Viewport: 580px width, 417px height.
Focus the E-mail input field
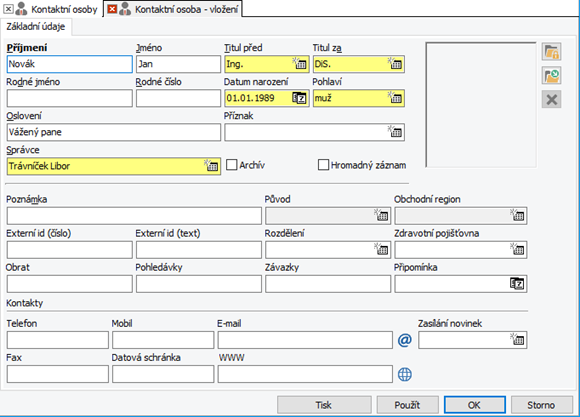pos(305,340)
